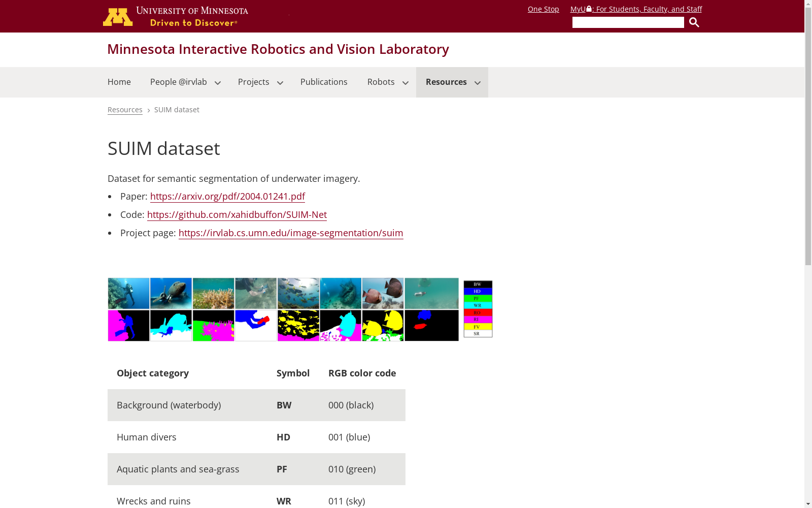Click the Minnesota Interactive Robotics and Vision Laboratory title
Screen dimensions: 812x508
tap(278, 49)
